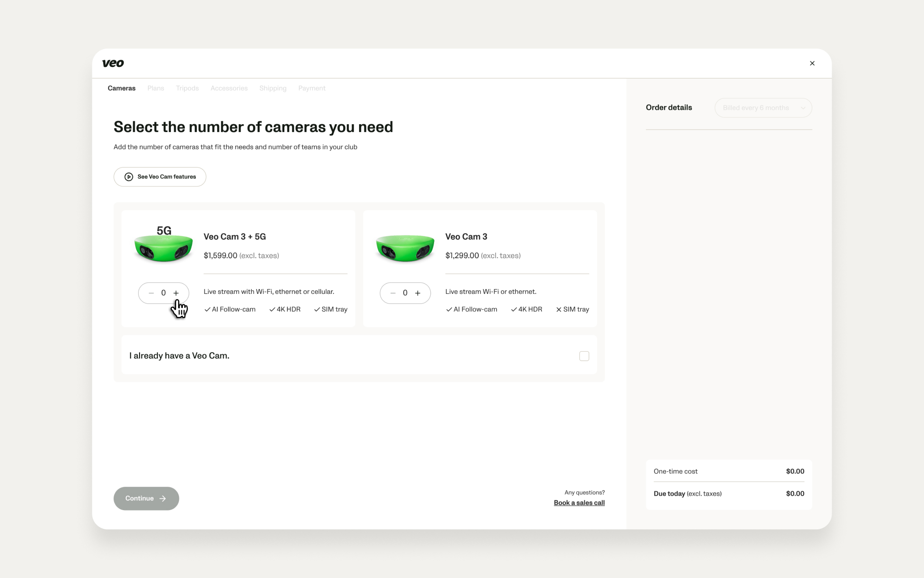Select the Shipping step
The height and width of the screenshot is (578, 924).
[x=273, y=88]
